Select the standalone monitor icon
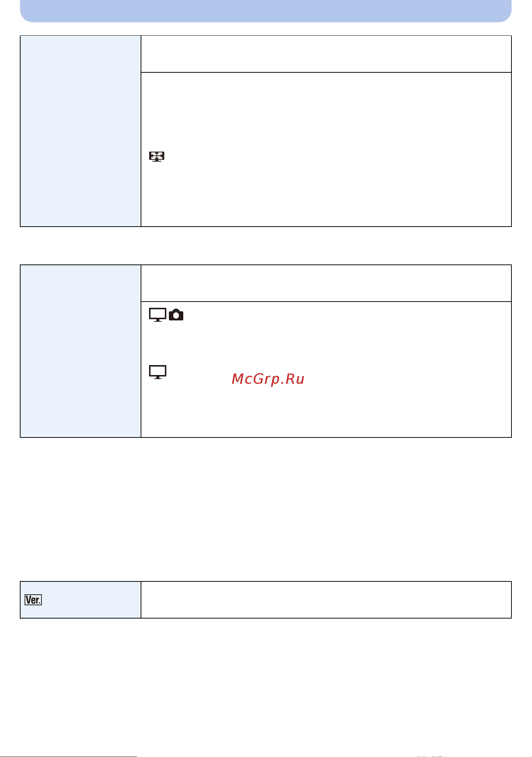The height and width of the screenshot is (757, 532). pos(158,372)
